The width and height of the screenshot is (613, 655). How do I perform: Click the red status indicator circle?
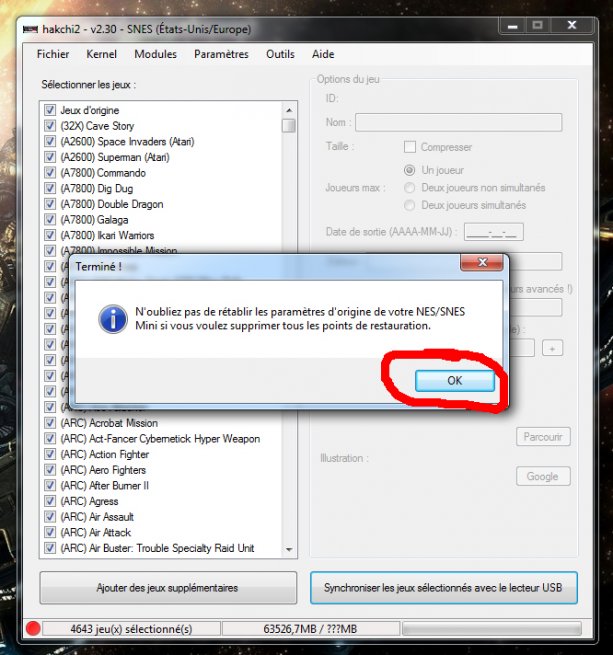[32, 629]
